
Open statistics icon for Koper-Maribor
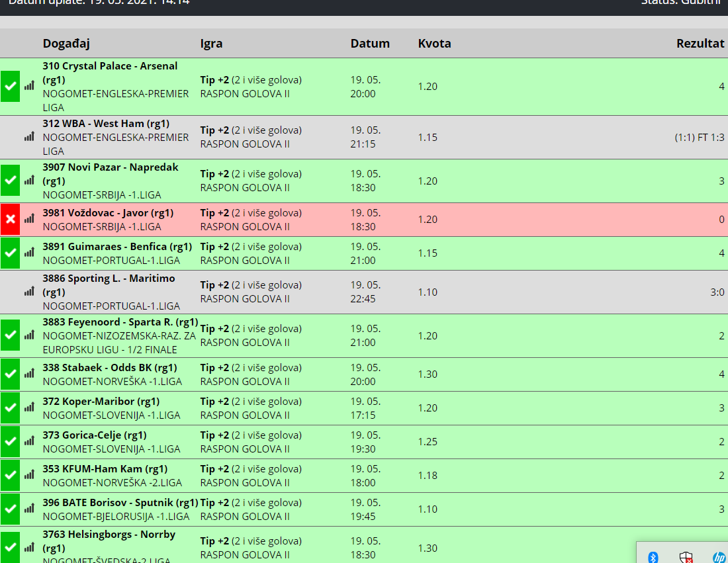(x=29, y=408)
